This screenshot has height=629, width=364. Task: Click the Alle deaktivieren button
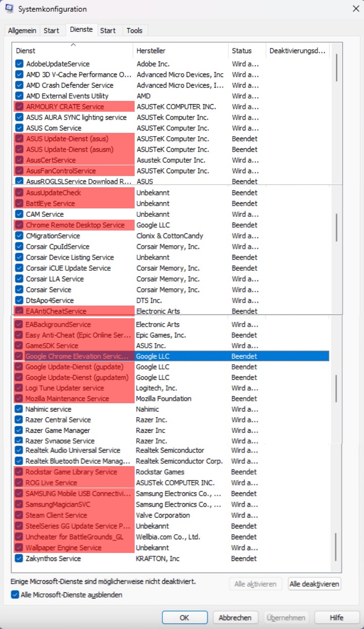[314, 584]
